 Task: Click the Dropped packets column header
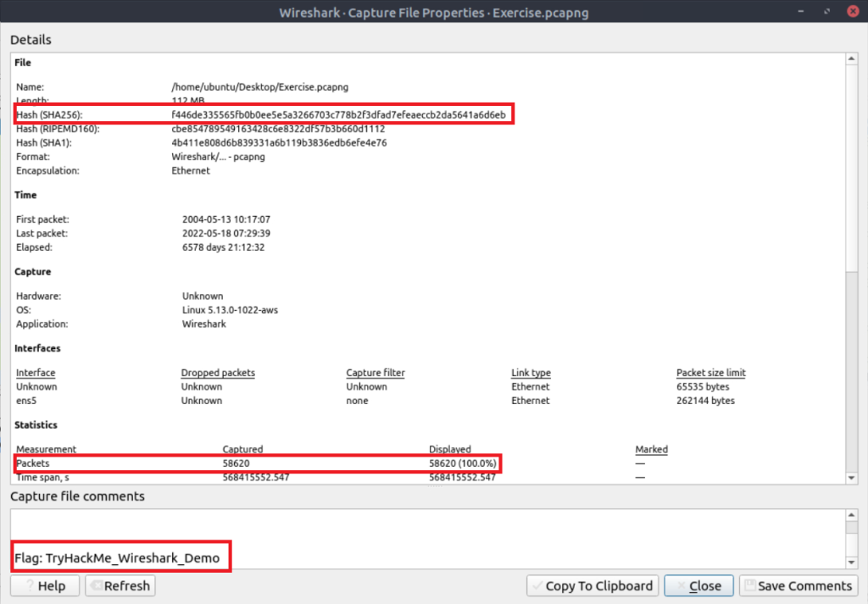coord(218,373)
